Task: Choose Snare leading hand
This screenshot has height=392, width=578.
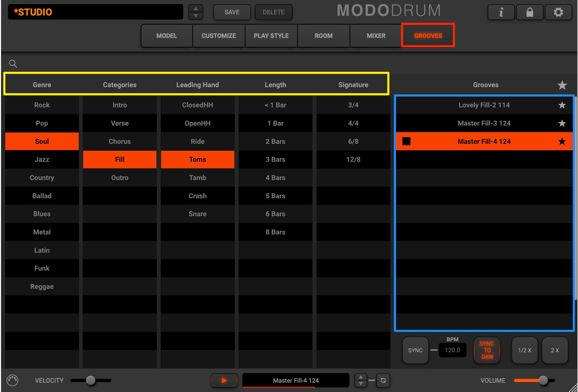Action: pos(198,214)
